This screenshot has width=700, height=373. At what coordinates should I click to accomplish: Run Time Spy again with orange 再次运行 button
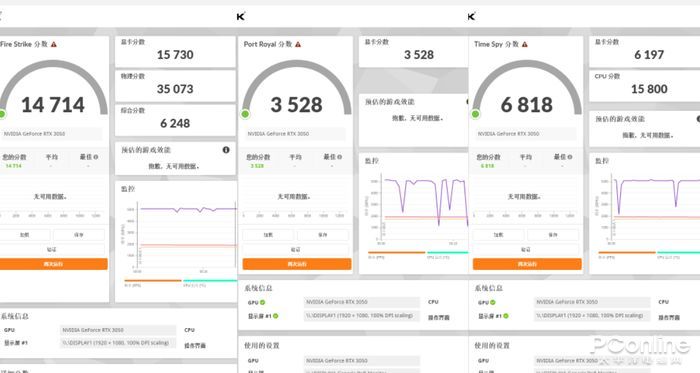click(x=527, y=264)
